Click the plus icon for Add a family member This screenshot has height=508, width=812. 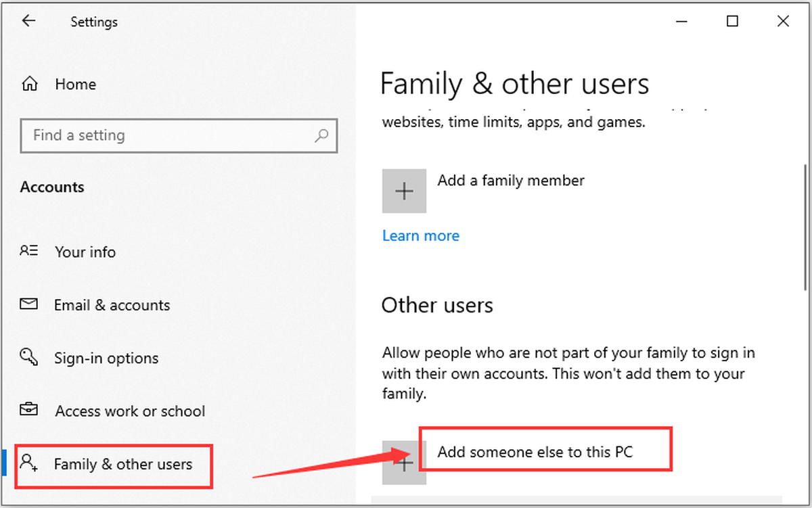(404, 191)
